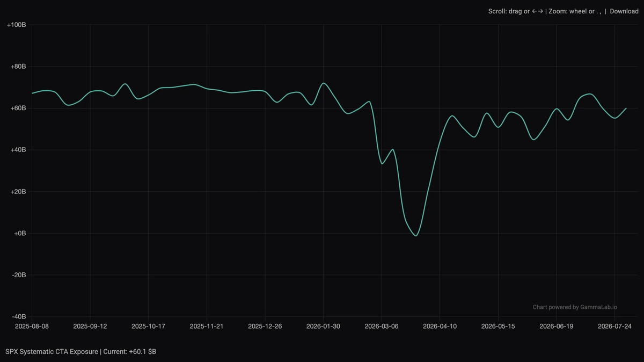Viewport: 644px width, 362px height.
Task: Select the +20B y-axis label
Action: click(x=18, y=192)
